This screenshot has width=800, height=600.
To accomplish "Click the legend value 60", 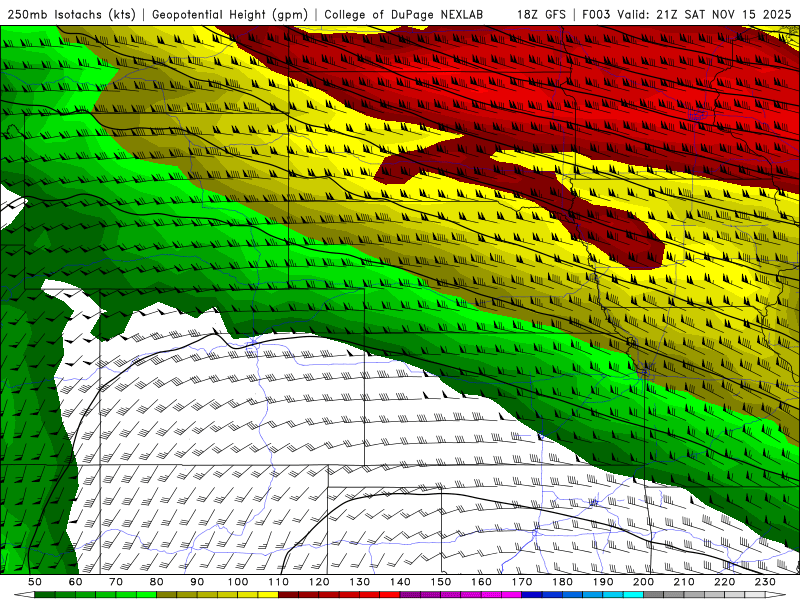I will 75,582.
